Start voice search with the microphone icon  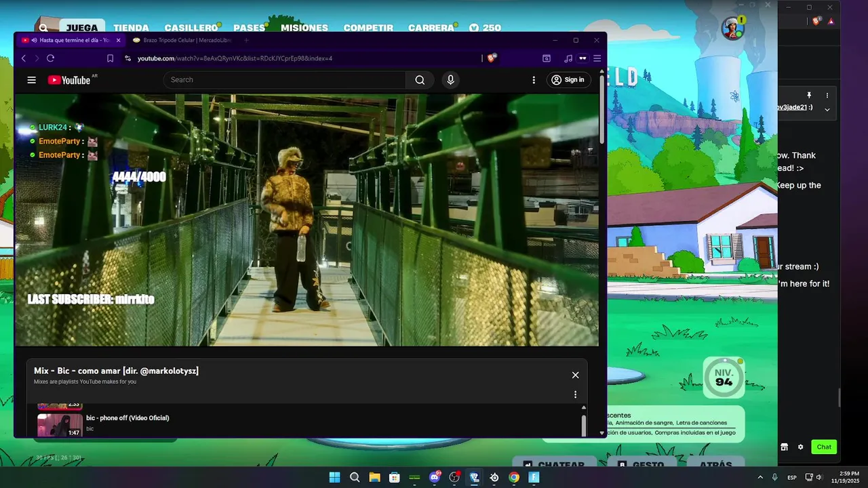[x=450, y=80]
